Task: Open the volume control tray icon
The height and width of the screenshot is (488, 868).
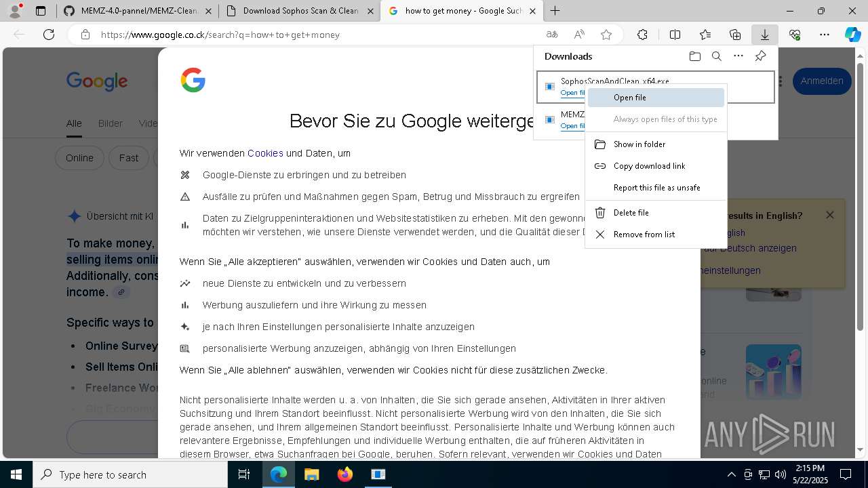Action: pos(780,474)
